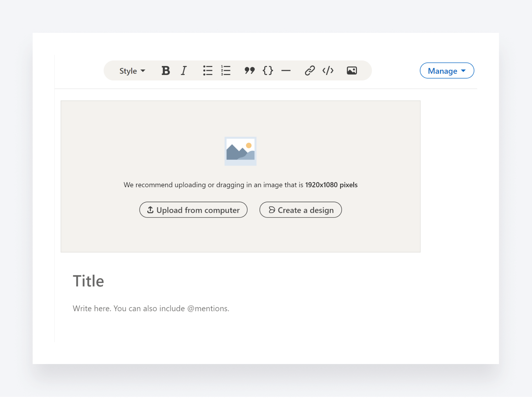
Task: Click the 'Write here' body text area
Action: (151, 308)
